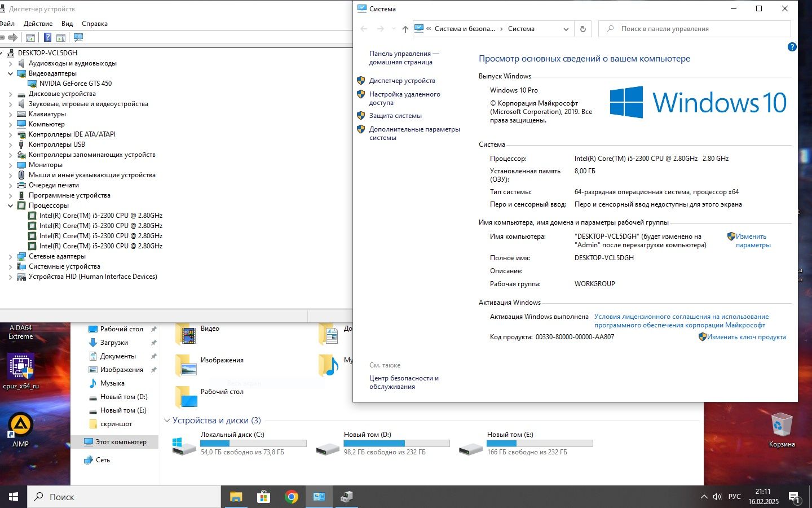Select the NVIDIA GeForce GTS 450 adapter
812x508 pixels.
pos(76,84)
